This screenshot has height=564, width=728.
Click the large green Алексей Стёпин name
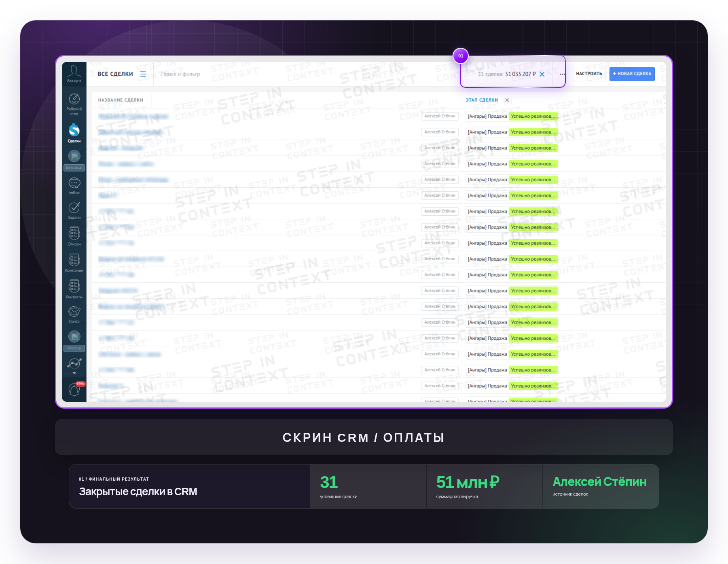(599, 481)
